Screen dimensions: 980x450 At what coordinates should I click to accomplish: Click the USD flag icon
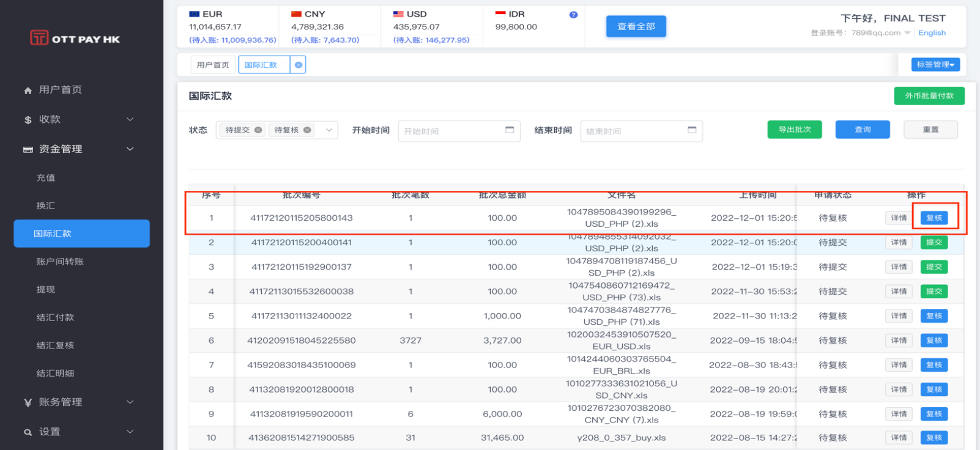click(398, 14)
